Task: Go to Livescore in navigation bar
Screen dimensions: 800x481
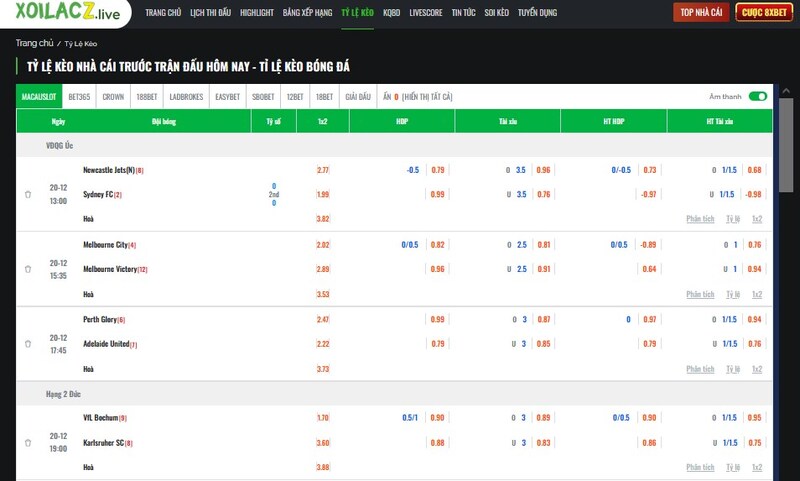Action: tap(426, 13)
